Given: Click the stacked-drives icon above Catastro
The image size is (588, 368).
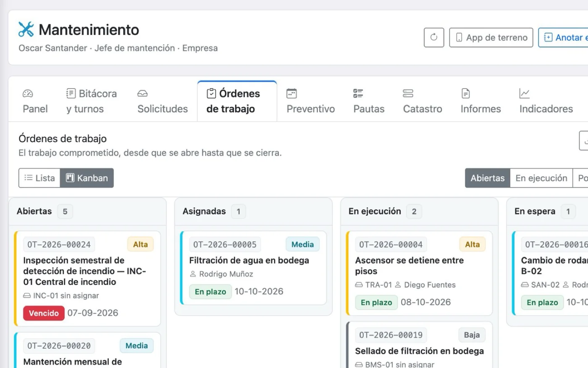Looking at the screenshot, I should pos(408,93).
